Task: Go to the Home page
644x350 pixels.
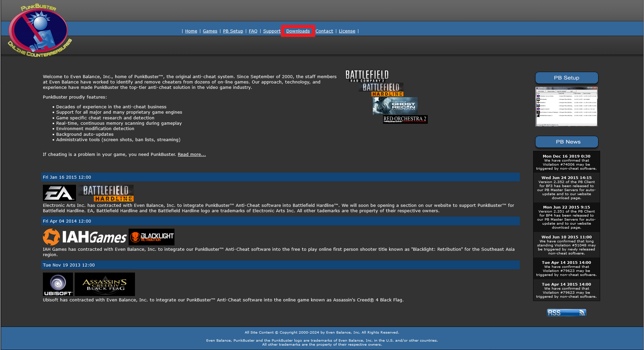Action: click(x=191, y=31)
